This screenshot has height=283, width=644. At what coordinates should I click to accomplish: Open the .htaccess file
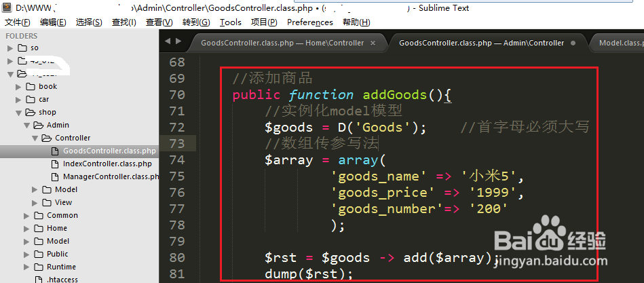click(62, 280)
